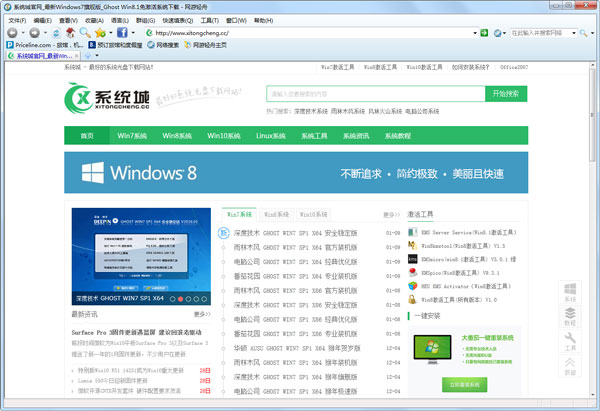
Task: Open the 快速填表(Q) menu
Action: [178, 21]
